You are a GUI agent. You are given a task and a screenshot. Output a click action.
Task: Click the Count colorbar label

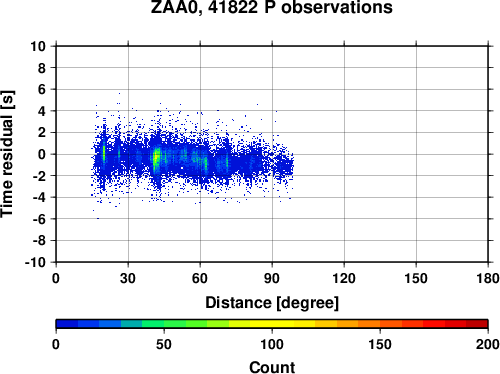pos(272,367)
